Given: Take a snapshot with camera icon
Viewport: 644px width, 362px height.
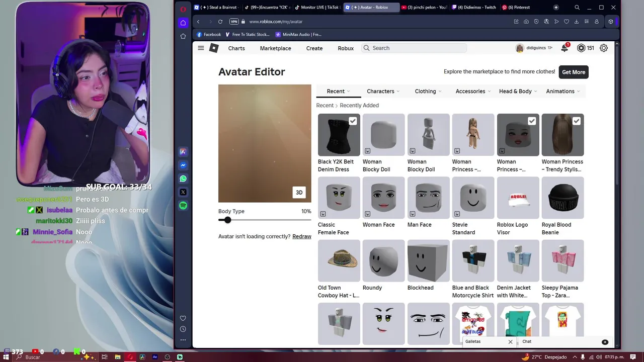Looking at the screenshot, I should pos(526,22).
